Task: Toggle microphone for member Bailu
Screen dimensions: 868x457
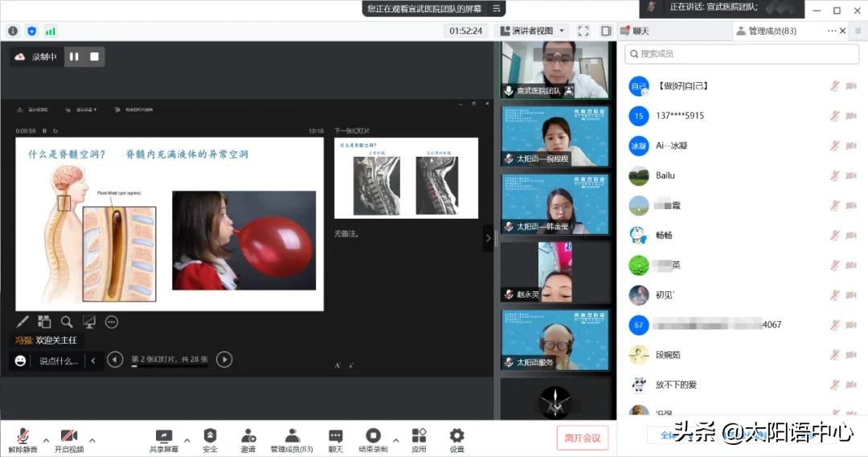Action: click(x=835, y=175)
